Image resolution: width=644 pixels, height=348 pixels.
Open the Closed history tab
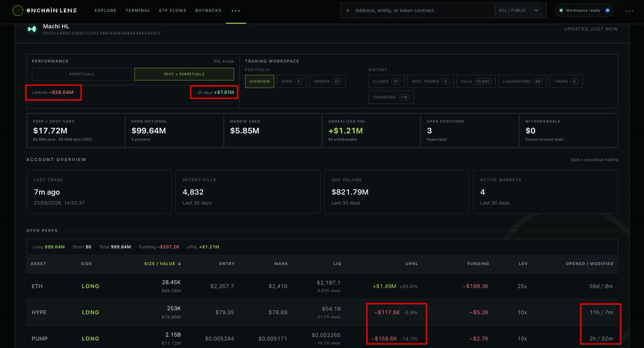(386, 82)
